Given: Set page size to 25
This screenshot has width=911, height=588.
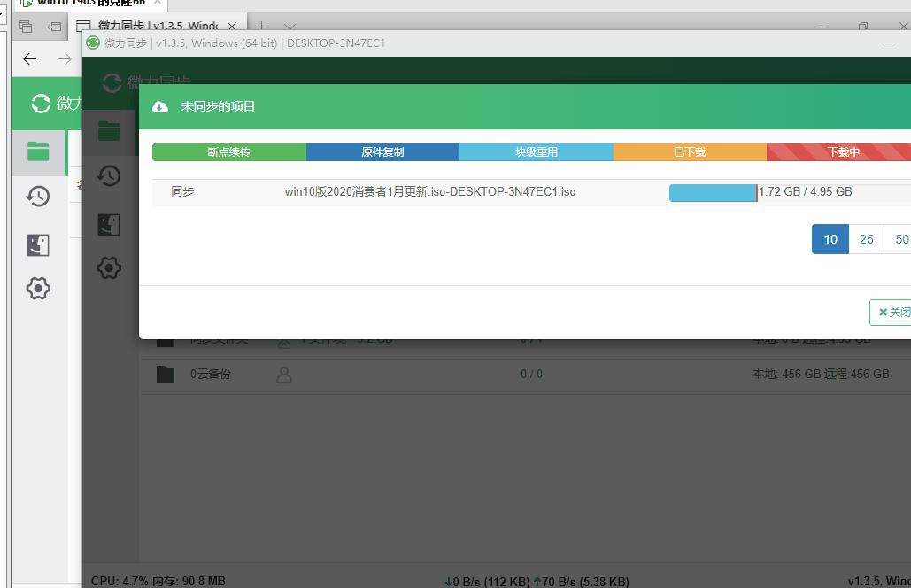Looking at the screenshot, I should coord(866,239).
